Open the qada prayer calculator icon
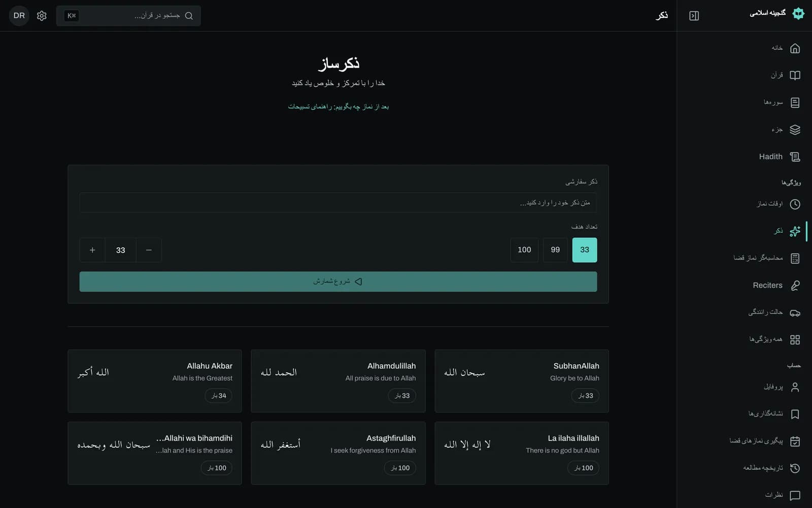The height and width of the screenshot is (508, 812). coord(795,258)
